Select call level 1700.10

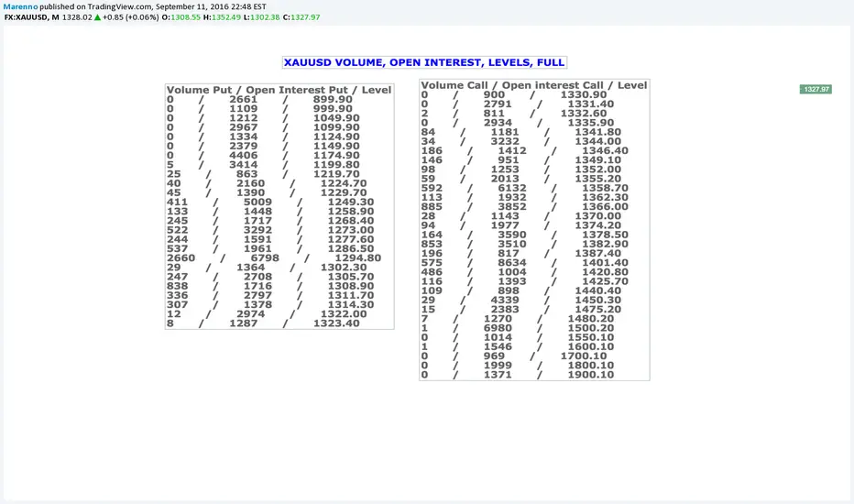coord(584,356)
